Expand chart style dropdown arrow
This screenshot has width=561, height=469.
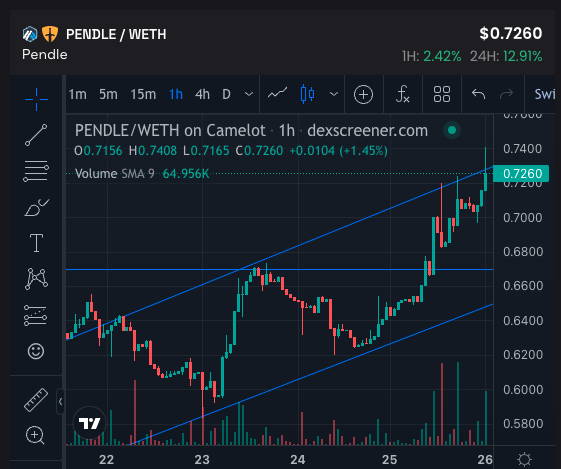334,94
